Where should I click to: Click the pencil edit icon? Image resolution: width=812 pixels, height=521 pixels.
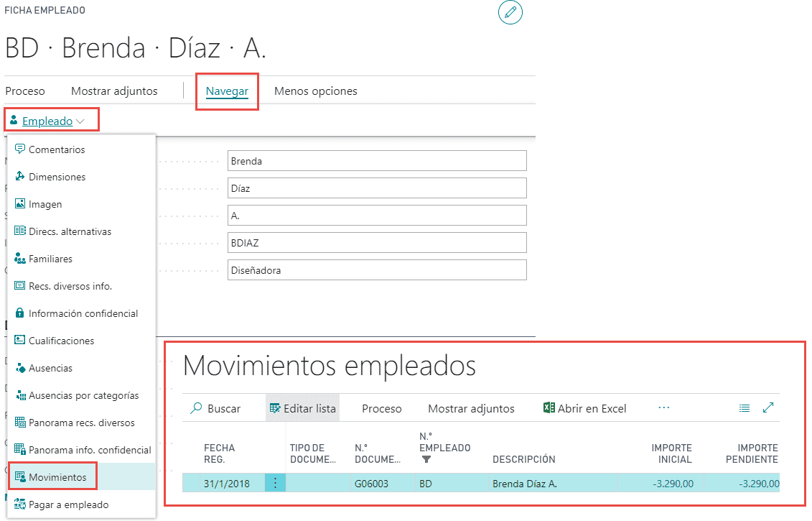pos(510,12)
